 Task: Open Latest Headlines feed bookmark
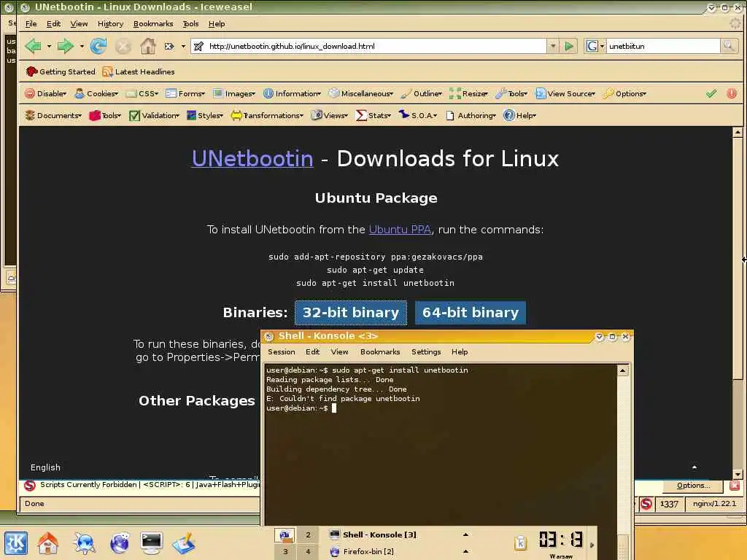(139, 72)
